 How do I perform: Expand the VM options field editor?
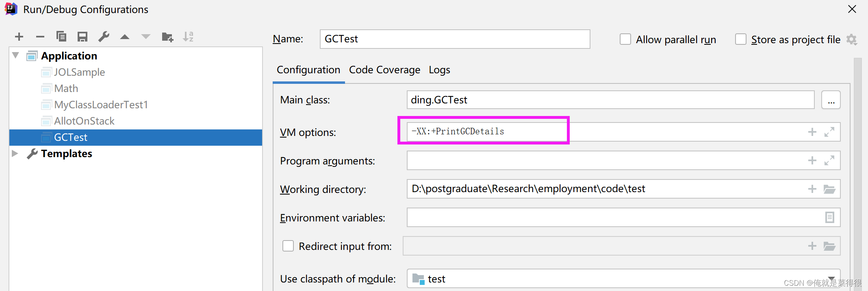tap(829, 132)
